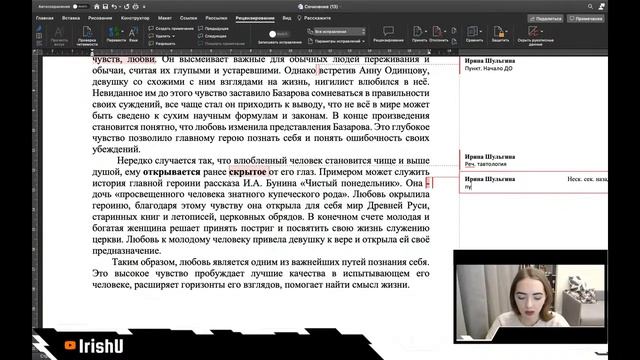Screen dimensions: 640x360
Task: Click the ruler tab selector at left edge
Action: (x=35, y=52)
